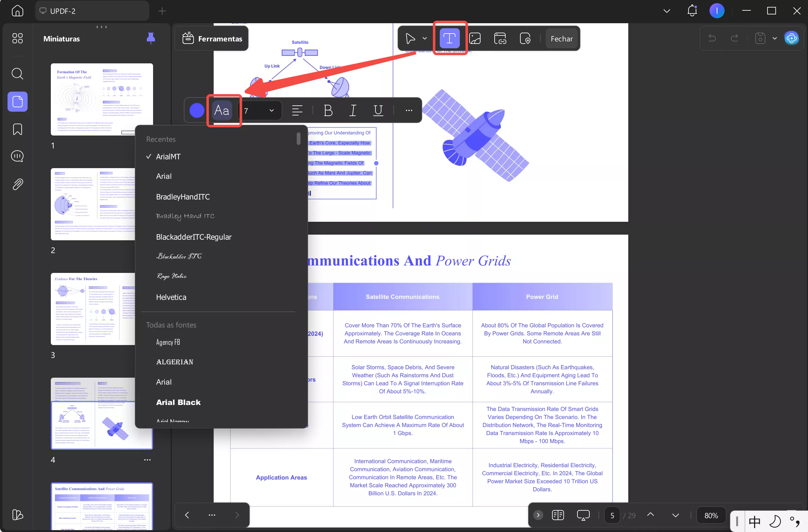This screenshot has width=808, height=532.
Task: Open the Comments panel icon
Action: pyautogui.click(x=17, y=156)
